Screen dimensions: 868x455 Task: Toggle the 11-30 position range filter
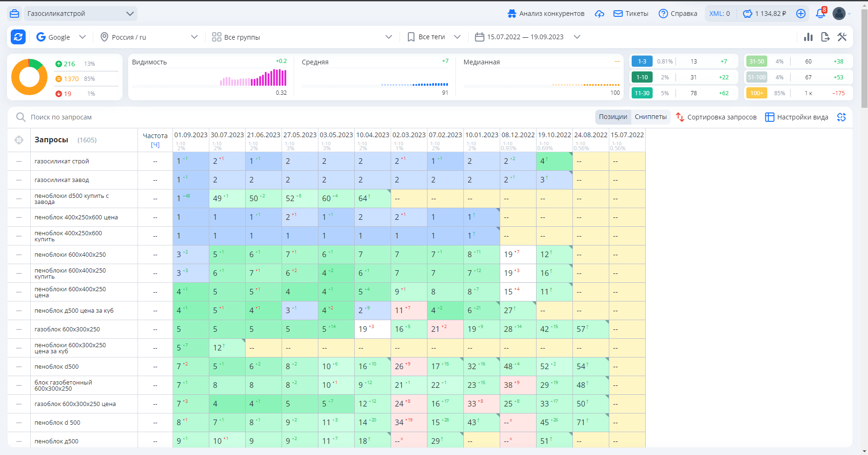coord(642,93)
